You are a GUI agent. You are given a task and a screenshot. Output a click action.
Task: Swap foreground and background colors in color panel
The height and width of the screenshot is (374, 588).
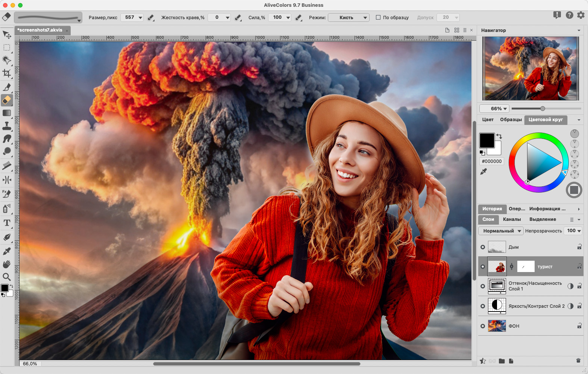click(499, 136)
